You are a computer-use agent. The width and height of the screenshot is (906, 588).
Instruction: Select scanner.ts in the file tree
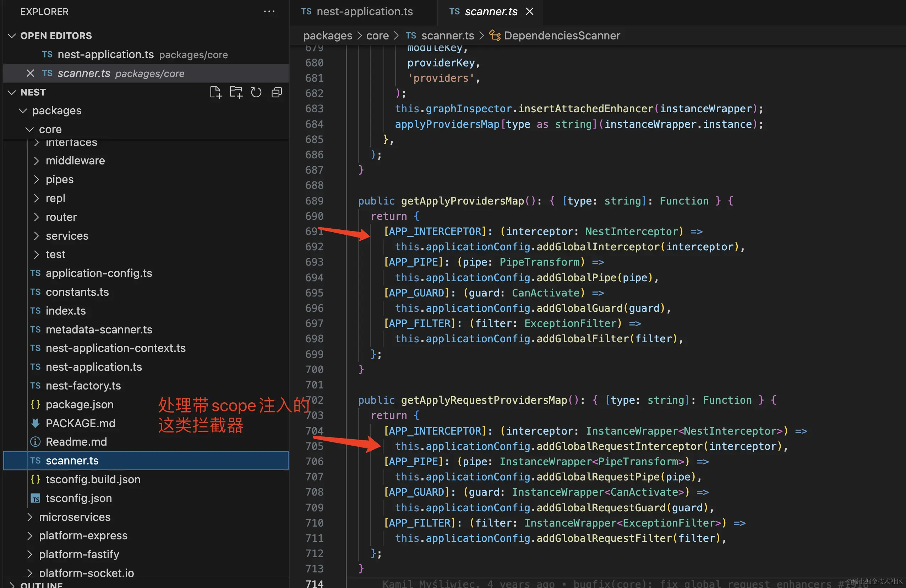click(x=146, y=461)
